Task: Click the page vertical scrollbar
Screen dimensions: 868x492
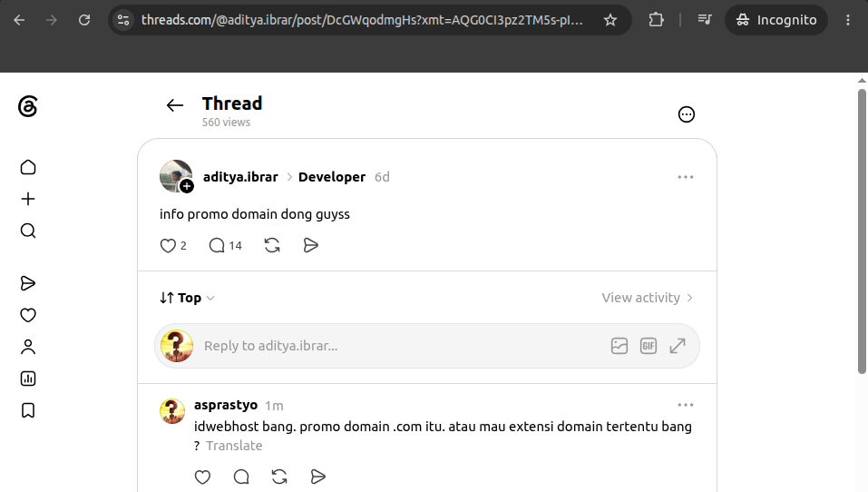Action: coord(862,231)
